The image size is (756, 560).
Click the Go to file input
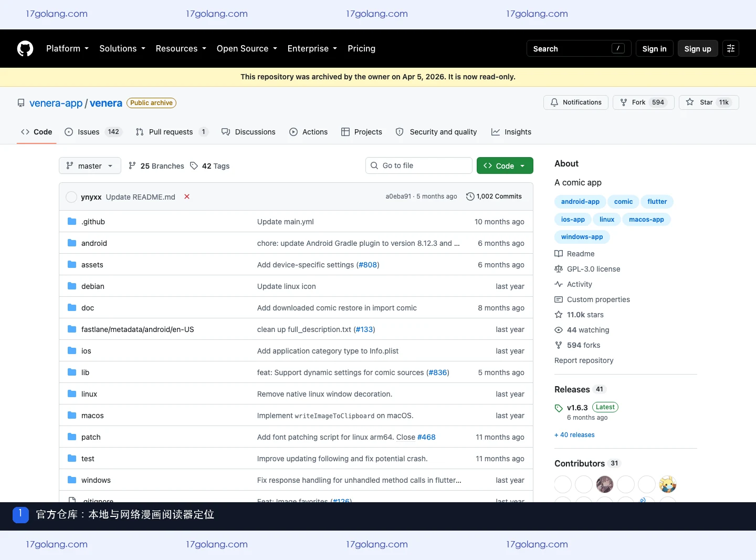pos(419,165)
